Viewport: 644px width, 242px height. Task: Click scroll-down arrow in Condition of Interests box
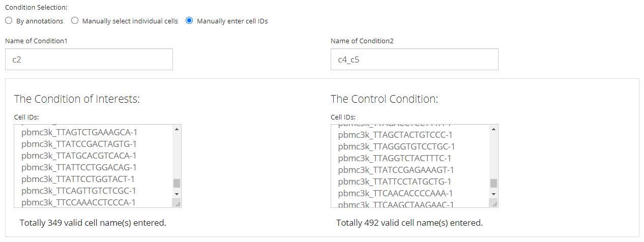(x=177, y=194)
